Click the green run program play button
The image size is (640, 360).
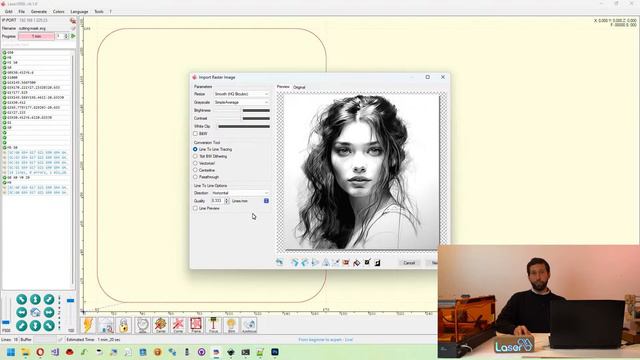pyautogui.click(x=73, y=36)
